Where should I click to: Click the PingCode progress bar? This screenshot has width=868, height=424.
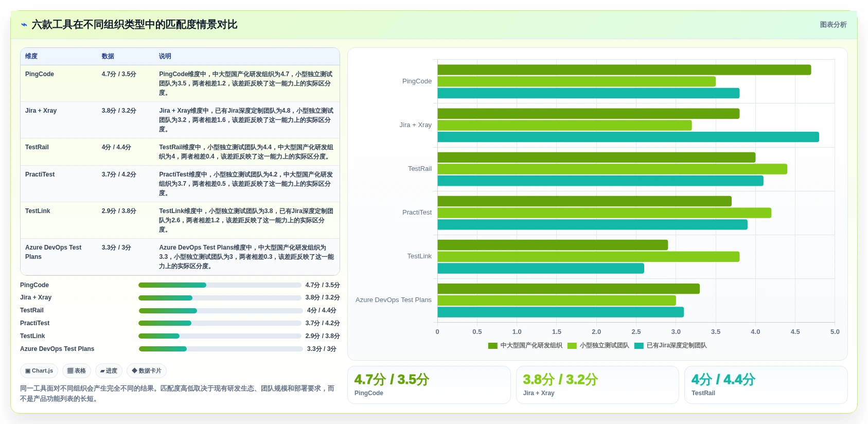pyautogui.click(x=220, y=285)
